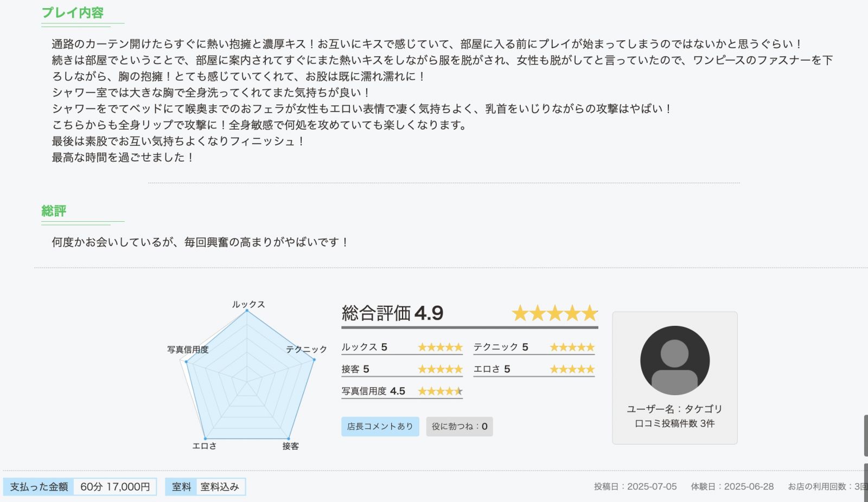Click the プレイ内容 section heading
The image size is (868, 502).
pos(73,13)
